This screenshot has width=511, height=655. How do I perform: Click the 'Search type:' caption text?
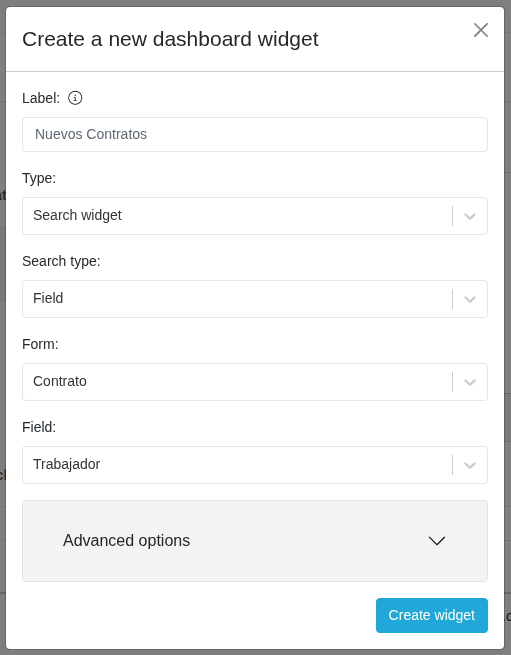pos(61,261)
